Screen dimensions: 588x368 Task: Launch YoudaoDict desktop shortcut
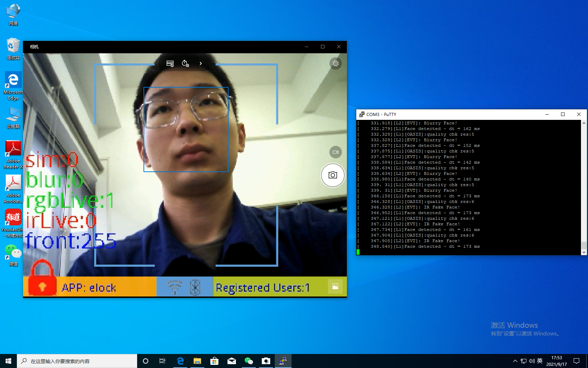click(x=13, y=223)
